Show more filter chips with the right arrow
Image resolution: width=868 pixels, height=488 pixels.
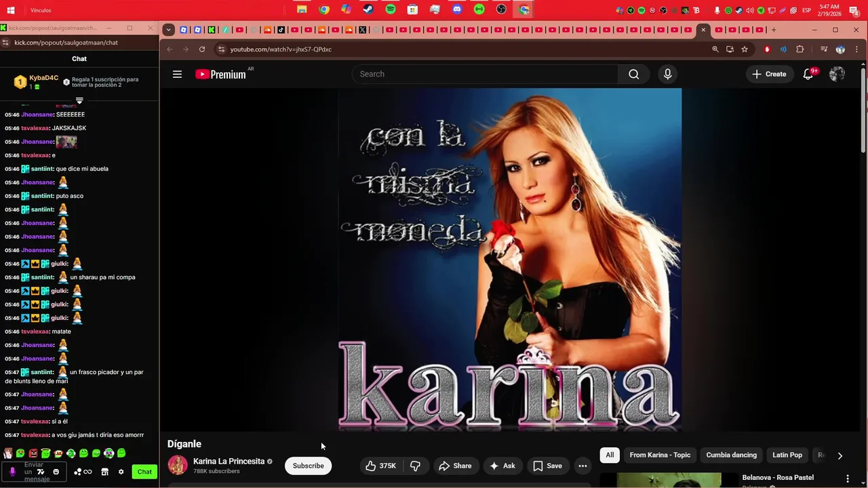pyautogui.click(x=840, y=456)
